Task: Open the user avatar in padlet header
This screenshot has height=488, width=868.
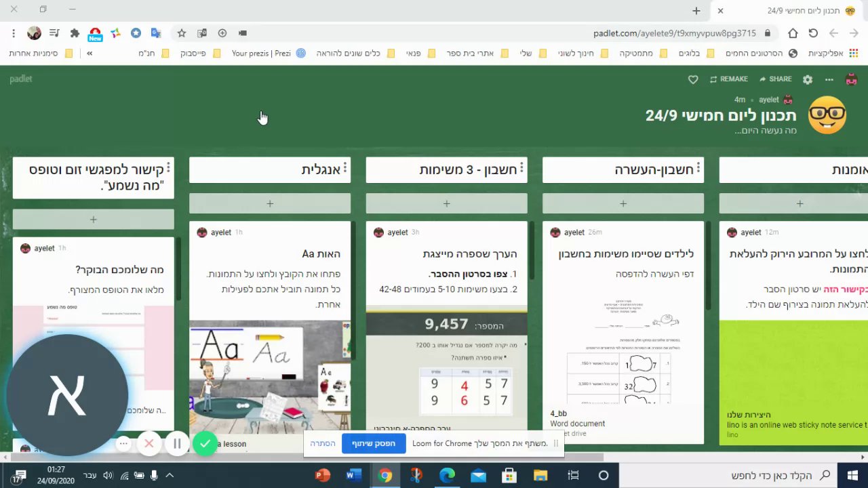Action: (x=852, y=79)
